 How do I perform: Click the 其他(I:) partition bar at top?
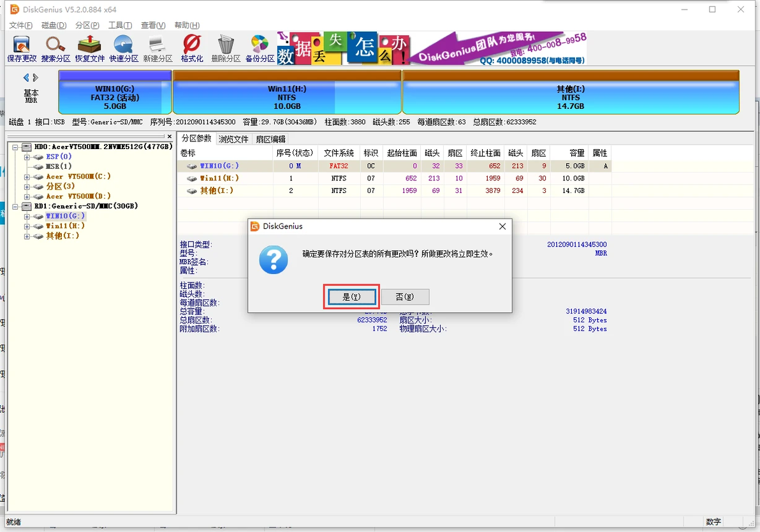click(569, 93)
